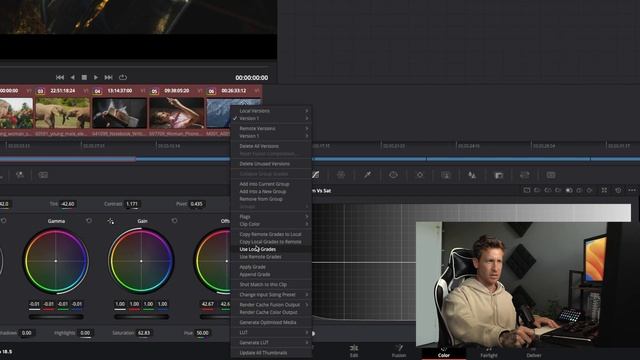This screenshot has width=640, height=360.
Task: Choose Generate Optimized Media
Action: click(x=271, y=322)
